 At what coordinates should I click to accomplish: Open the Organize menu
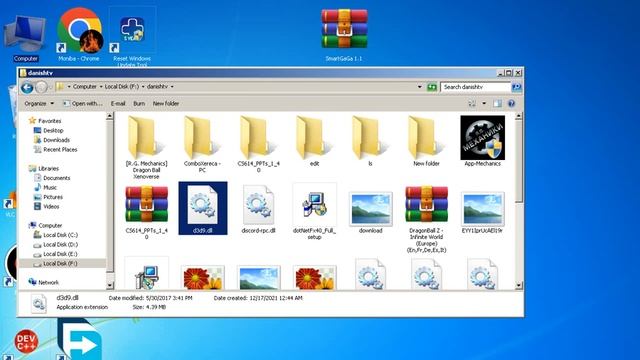(39, 104)
